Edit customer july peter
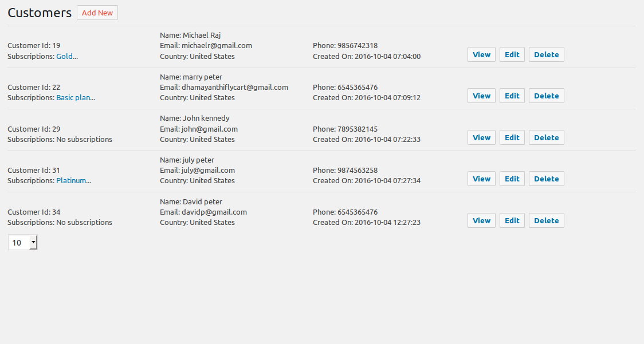Screen dimensions: 644x344 [512, 179]
